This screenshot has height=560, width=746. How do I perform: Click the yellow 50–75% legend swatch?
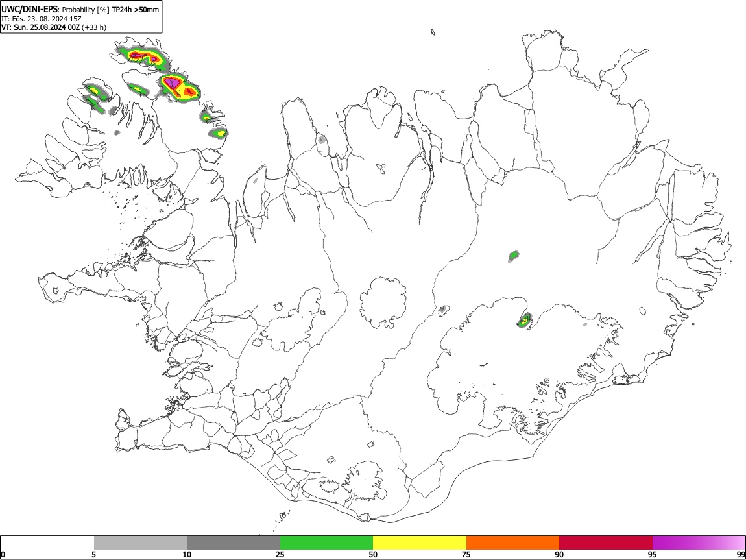point(420,542)
